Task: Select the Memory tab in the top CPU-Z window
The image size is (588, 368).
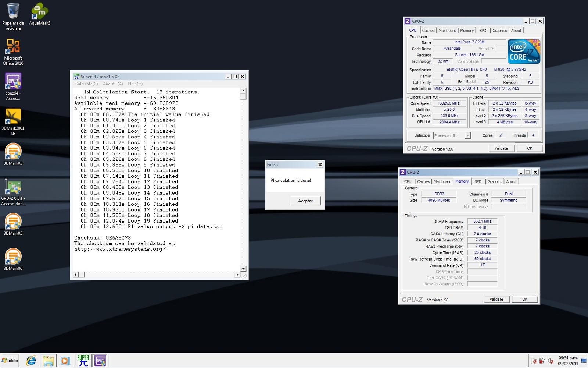Action: click(467, 31)
